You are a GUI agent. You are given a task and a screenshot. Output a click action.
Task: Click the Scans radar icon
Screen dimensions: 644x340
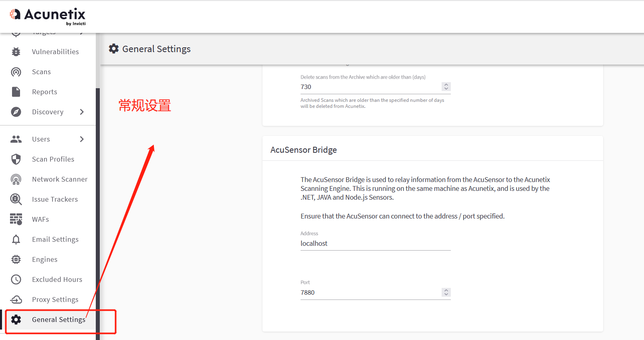tap(16, 72)
